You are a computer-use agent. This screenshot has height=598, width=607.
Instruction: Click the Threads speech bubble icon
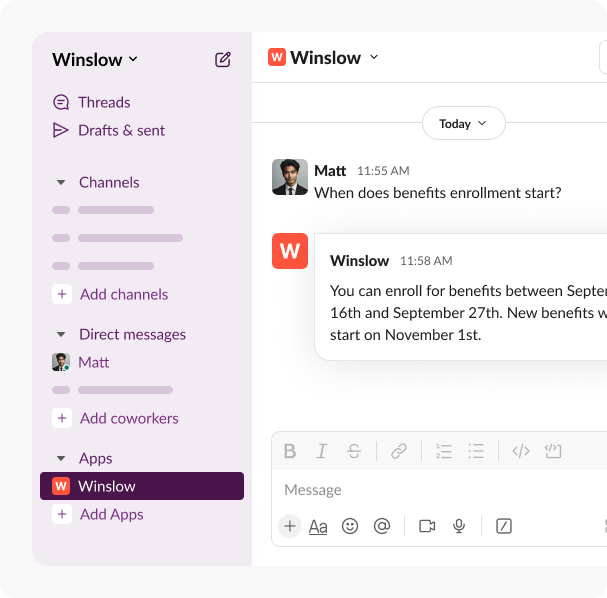61,102
